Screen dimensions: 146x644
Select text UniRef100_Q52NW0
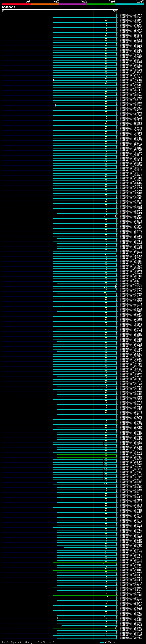point(131,628)
